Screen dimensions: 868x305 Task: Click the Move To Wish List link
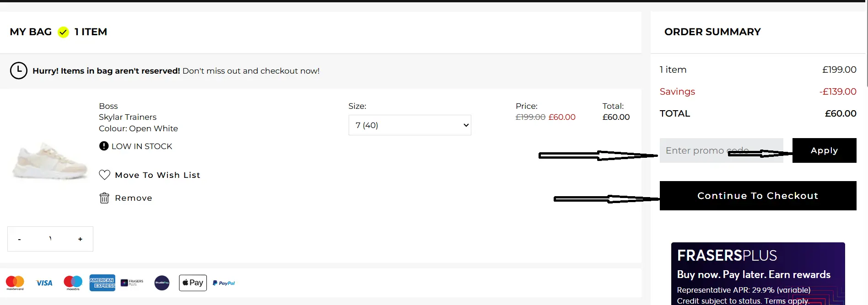(157, 175)
